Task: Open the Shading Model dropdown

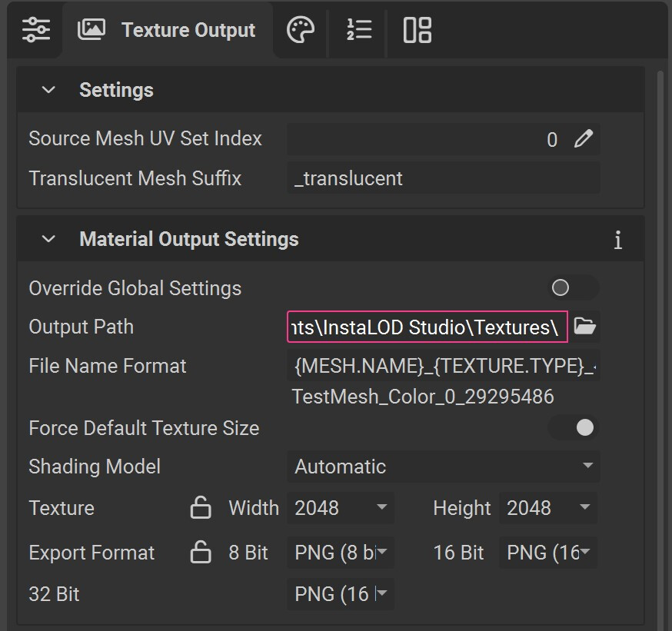Action: [443, 467]
